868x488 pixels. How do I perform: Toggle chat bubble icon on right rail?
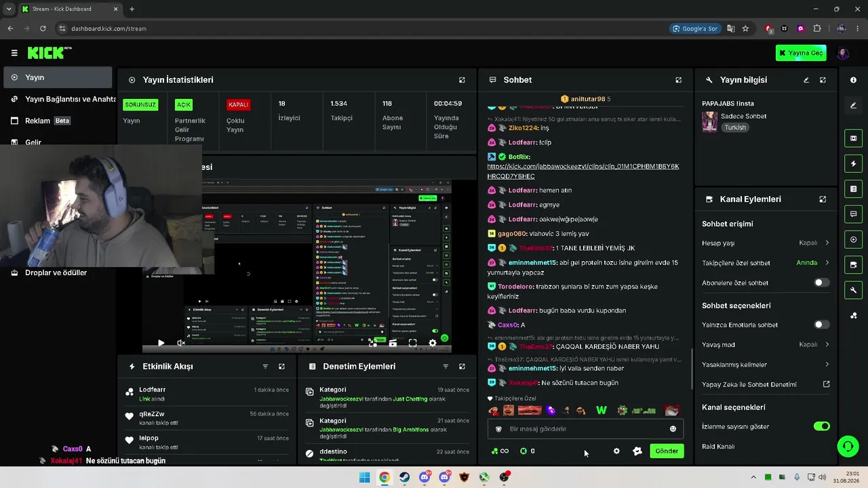[853, 214]
